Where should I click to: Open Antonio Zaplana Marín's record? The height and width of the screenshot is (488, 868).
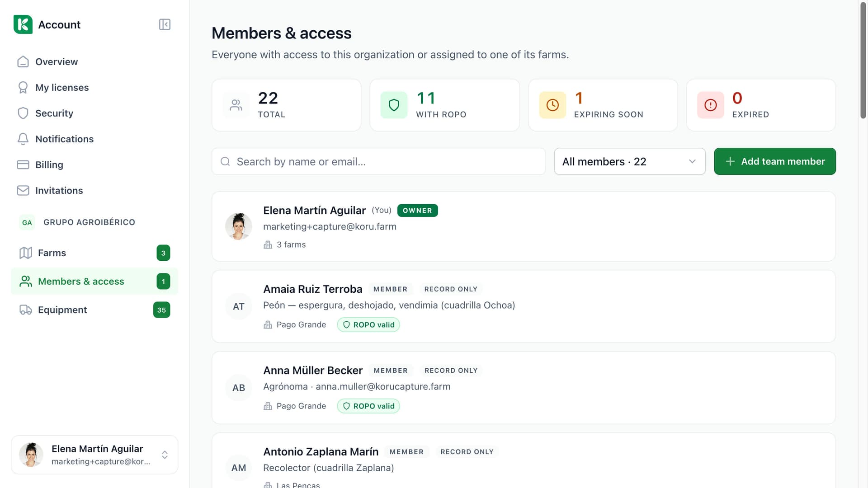click(x=524, y=460)
